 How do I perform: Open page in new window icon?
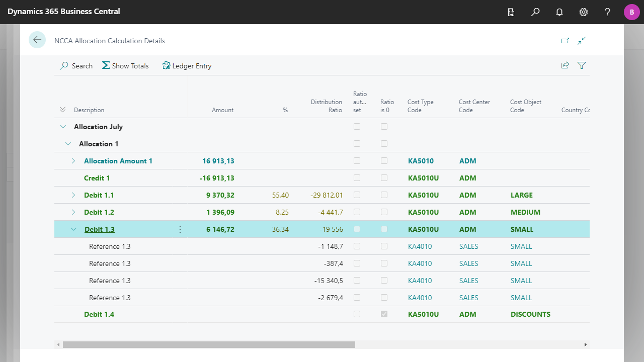coord(565,41)
